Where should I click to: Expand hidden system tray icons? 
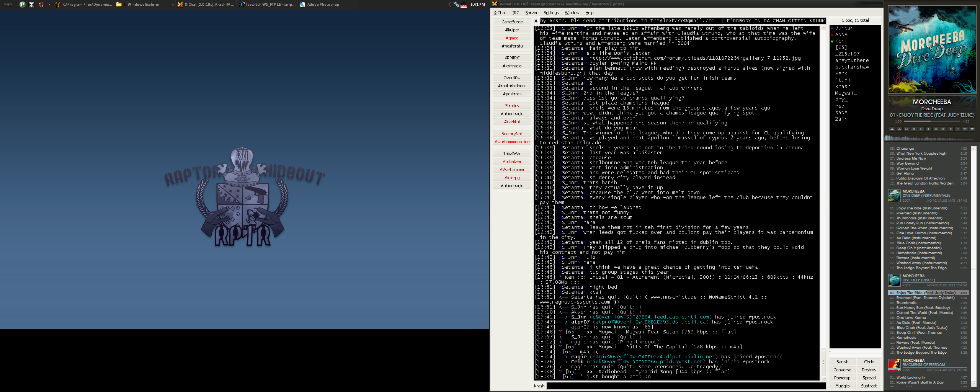point(450,5)
